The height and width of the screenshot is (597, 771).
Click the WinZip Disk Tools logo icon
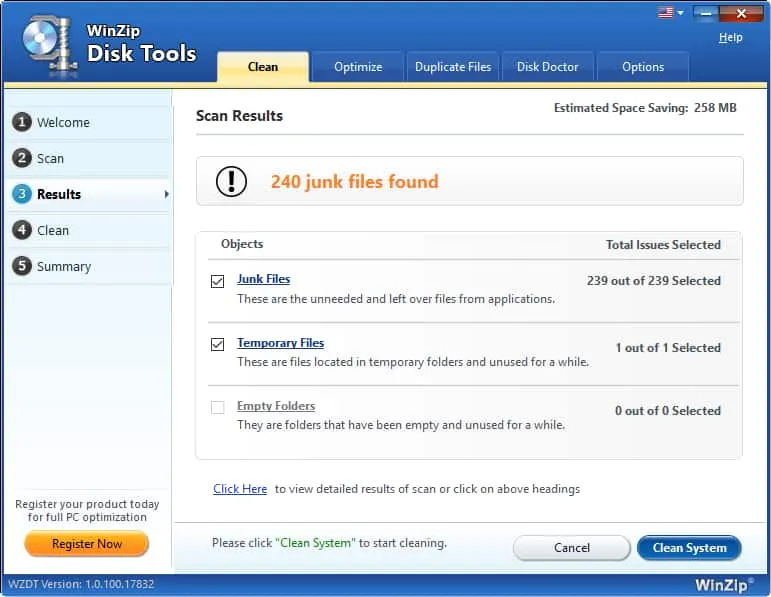tap(50, 45)
